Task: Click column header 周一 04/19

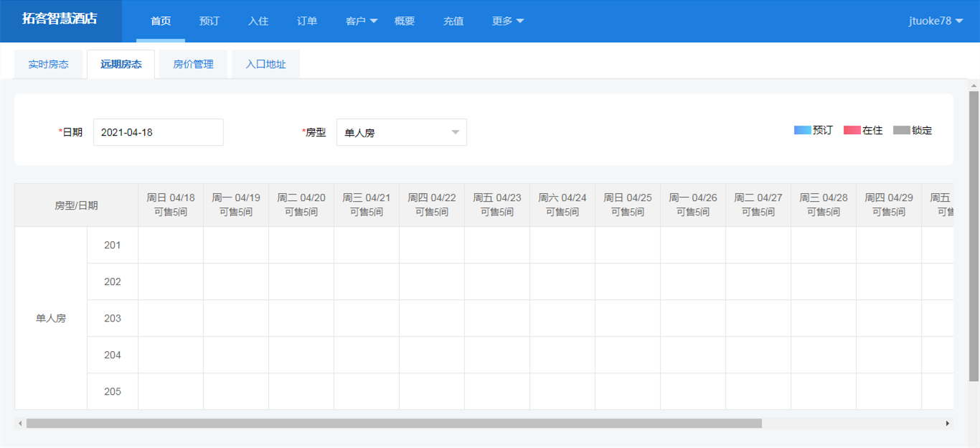Action: point(236,205)
